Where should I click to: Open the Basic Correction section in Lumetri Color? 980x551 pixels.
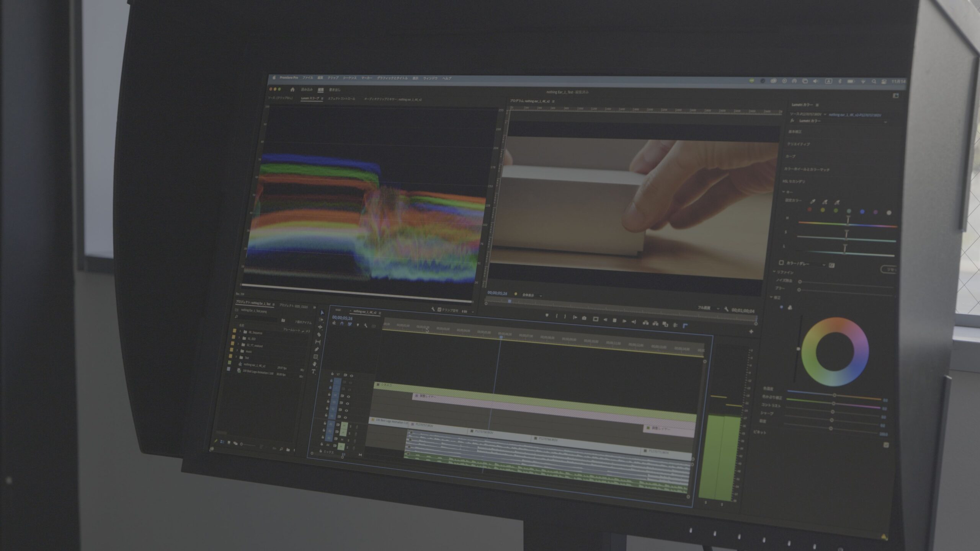pos(795,132)
